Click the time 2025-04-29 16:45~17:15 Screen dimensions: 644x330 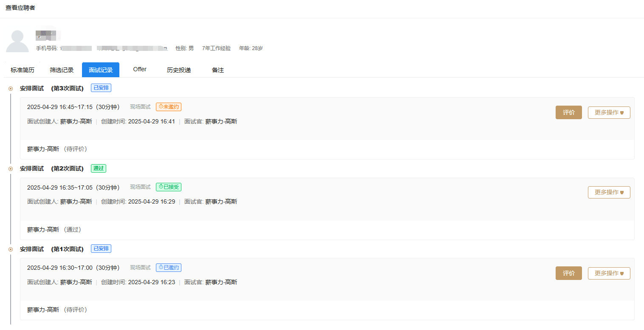point(60,107)
